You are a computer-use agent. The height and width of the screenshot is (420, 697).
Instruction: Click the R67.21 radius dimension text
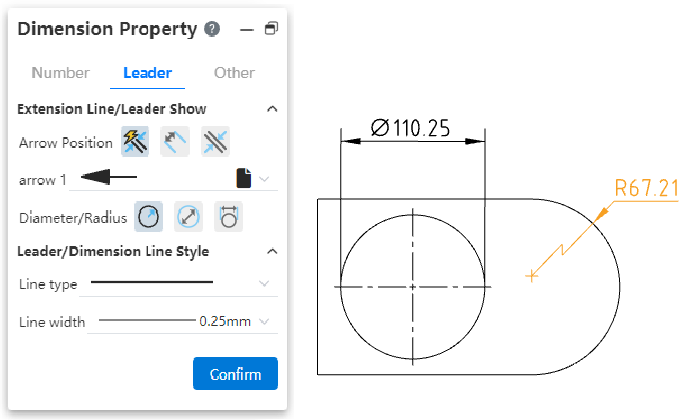646,187
